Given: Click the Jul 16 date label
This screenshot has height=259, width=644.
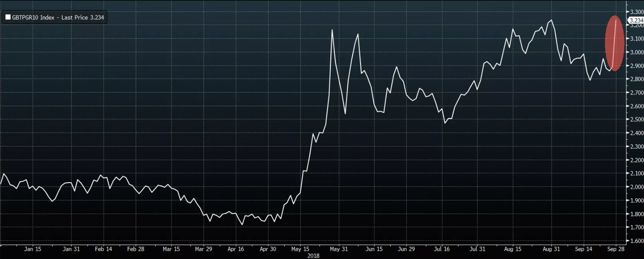Looking at the screenshot, I should click(x=442, y=249).
